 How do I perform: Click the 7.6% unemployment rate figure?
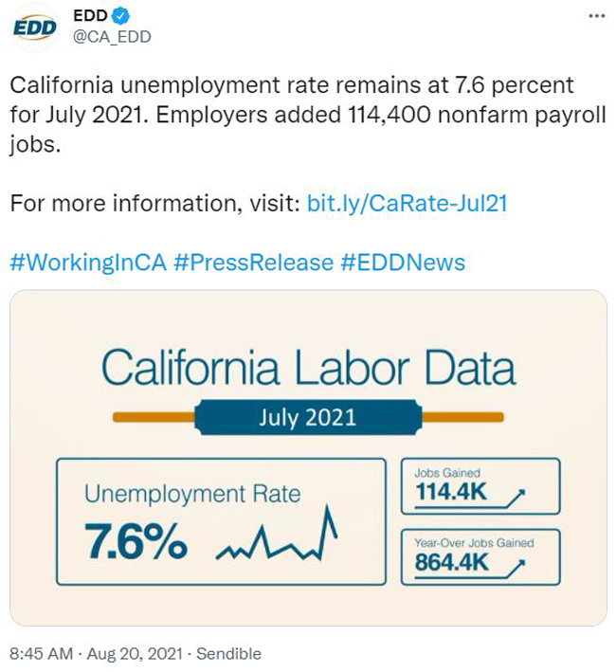136,541
